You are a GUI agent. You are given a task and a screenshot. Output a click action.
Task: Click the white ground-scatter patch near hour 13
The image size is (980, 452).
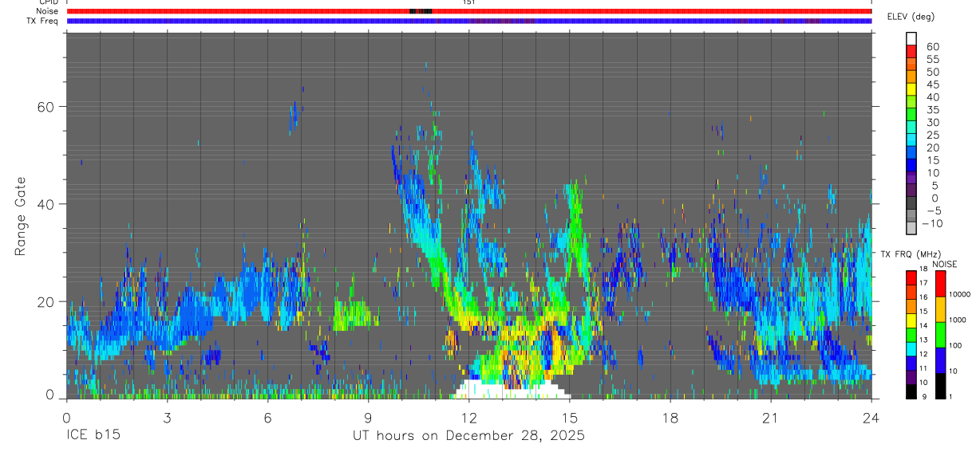point(511,391)
